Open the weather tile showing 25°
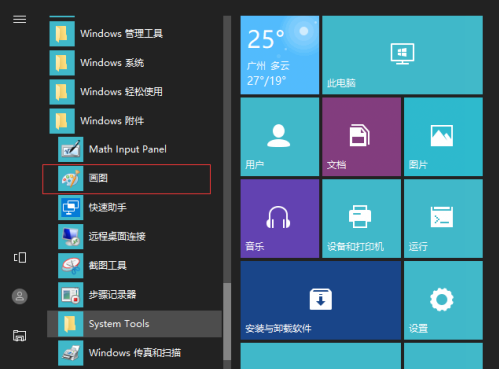This screenshot has width=499, height=369. point(280,55)
